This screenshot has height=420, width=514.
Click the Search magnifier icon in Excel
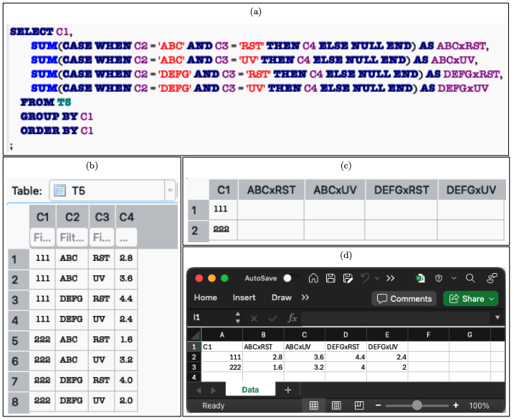tap(470, 278)
